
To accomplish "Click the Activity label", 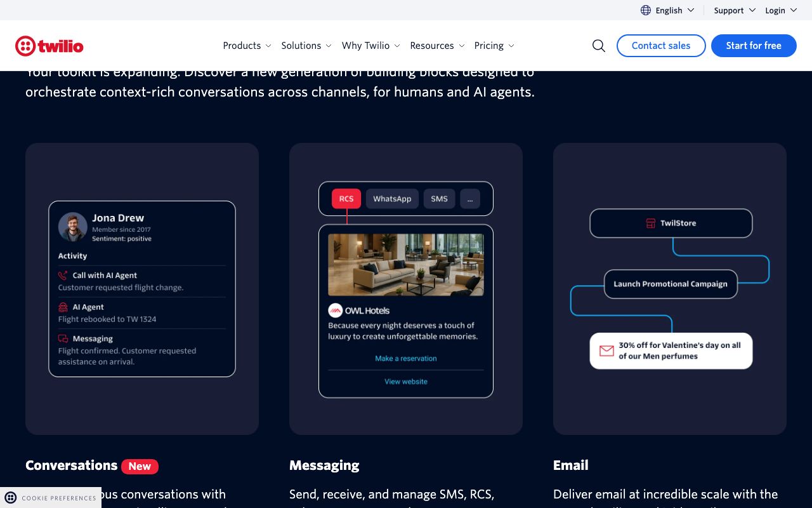I will (x=72, y=256).
